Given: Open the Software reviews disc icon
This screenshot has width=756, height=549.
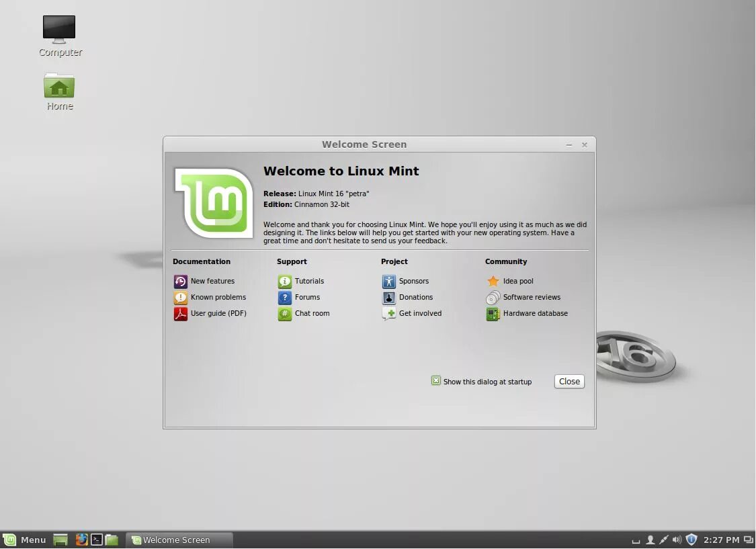Looking at the screenshot, I should coord(493,298).
